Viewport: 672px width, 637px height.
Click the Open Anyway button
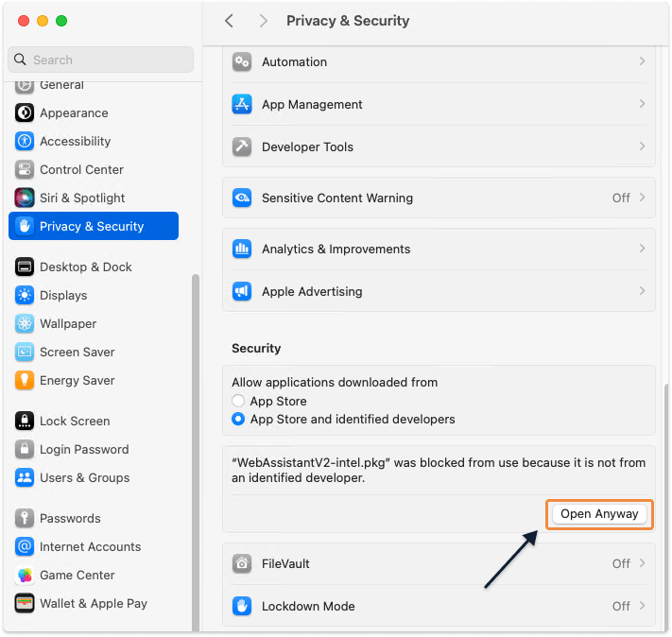599,513
